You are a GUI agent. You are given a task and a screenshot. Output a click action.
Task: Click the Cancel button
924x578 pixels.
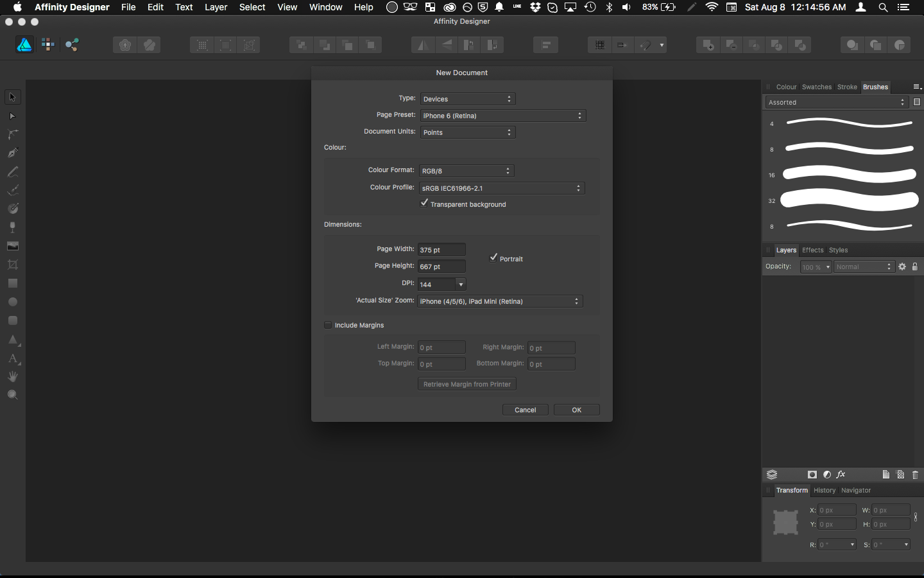(526, 410)
